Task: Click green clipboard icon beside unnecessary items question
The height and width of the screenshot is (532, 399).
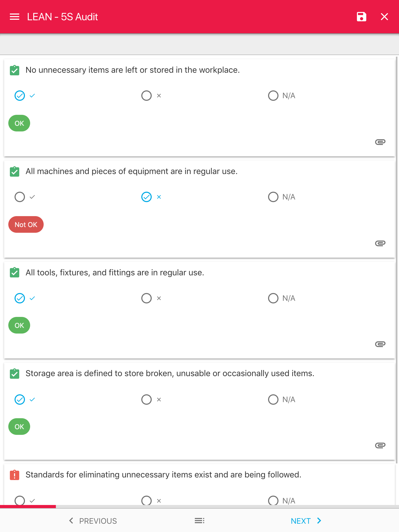Action: tap(15, 70)
